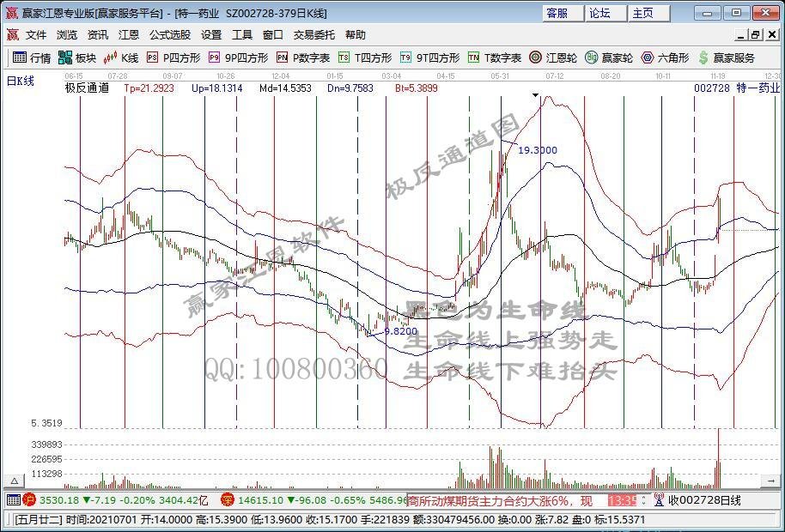The height and width of the screenshot is (532, 785).
Task: Click the Bt=5.3899 value
Action: tap(417, 88)
